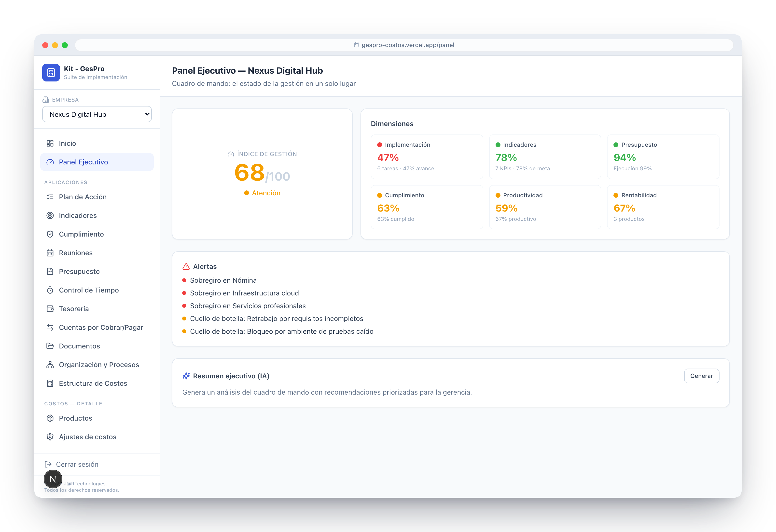Click the Índice de Gestión gauge icon
Image resolution: width=776 pixels, height=532 pixels.
[x=231, y=154]
